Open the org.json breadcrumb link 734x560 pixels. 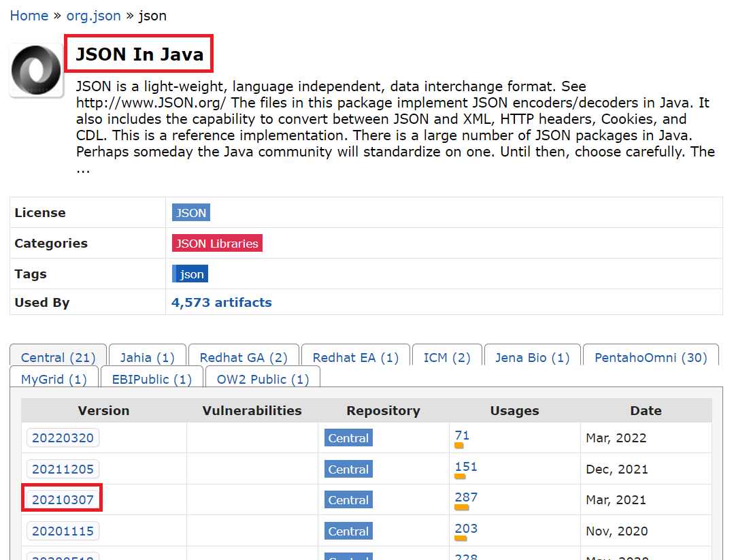click(x=94, y=16)
